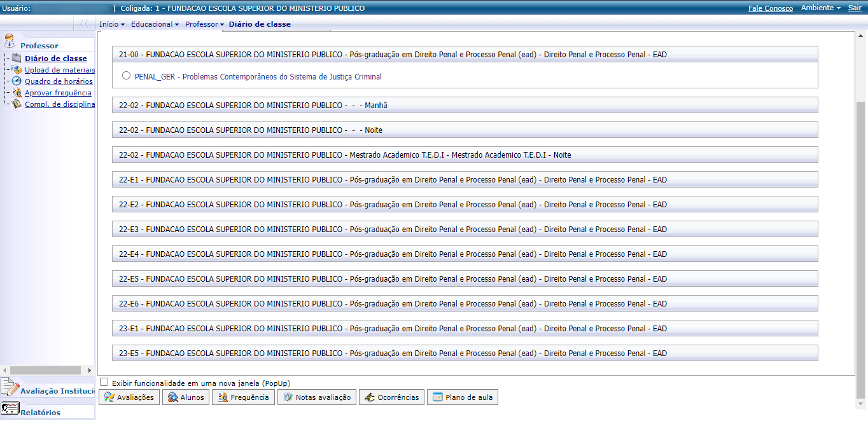This screenshot has width=868, height=426.
Task: Open the Professor sidebar section
Action: 39,46
